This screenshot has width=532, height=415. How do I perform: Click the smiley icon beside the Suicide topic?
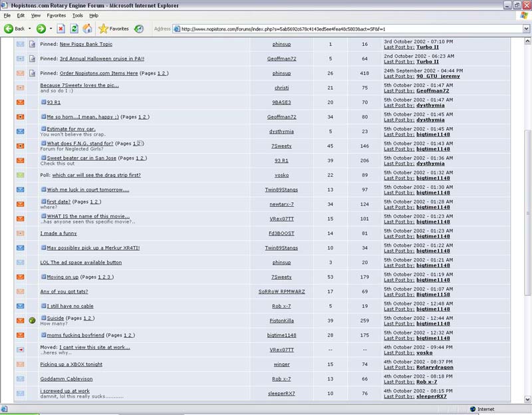[32, 320]
